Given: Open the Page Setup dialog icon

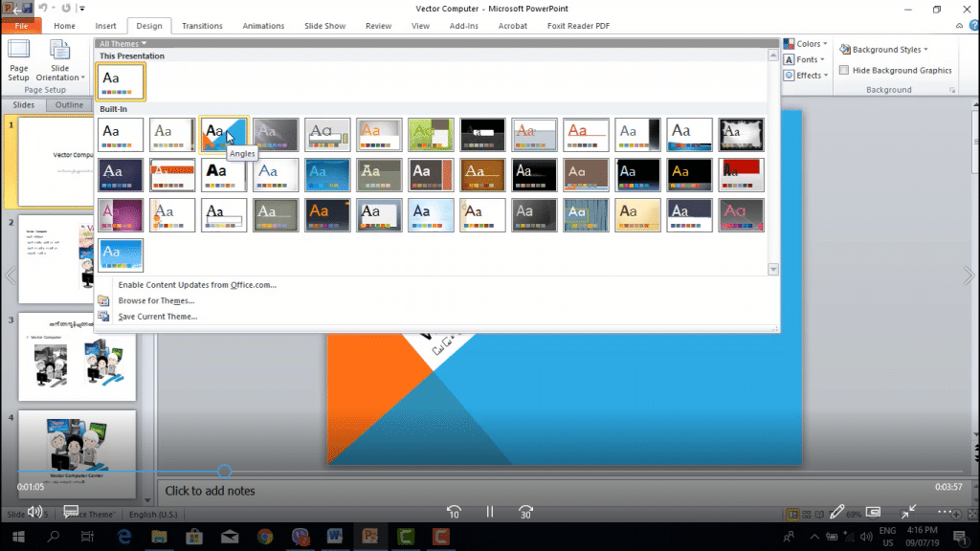Looking at the screenshot, I should click(18, 59).
